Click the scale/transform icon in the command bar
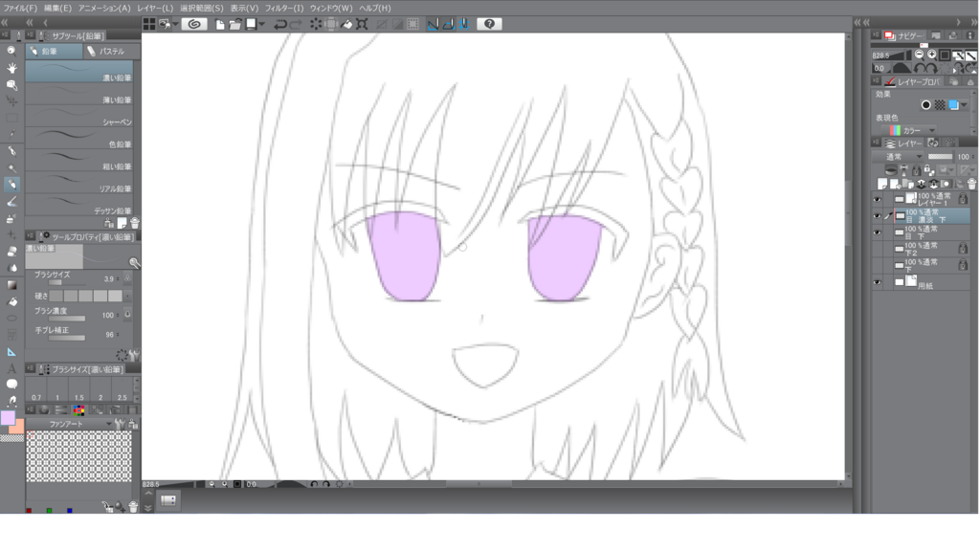Viewport: 980px width, 551px height. 362,24
